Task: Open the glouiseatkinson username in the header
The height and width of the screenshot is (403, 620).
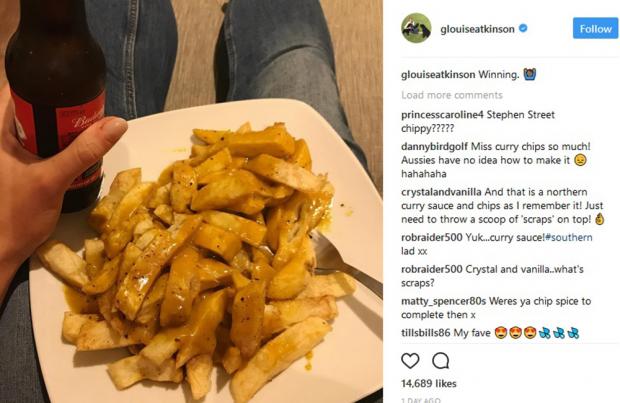Action: pos(477,29)
